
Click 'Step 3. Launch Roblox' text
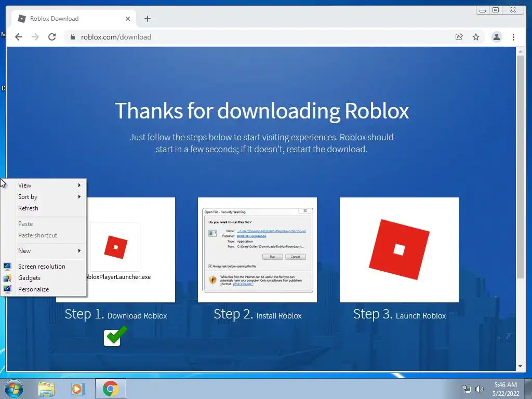click(x=400, y=314)
